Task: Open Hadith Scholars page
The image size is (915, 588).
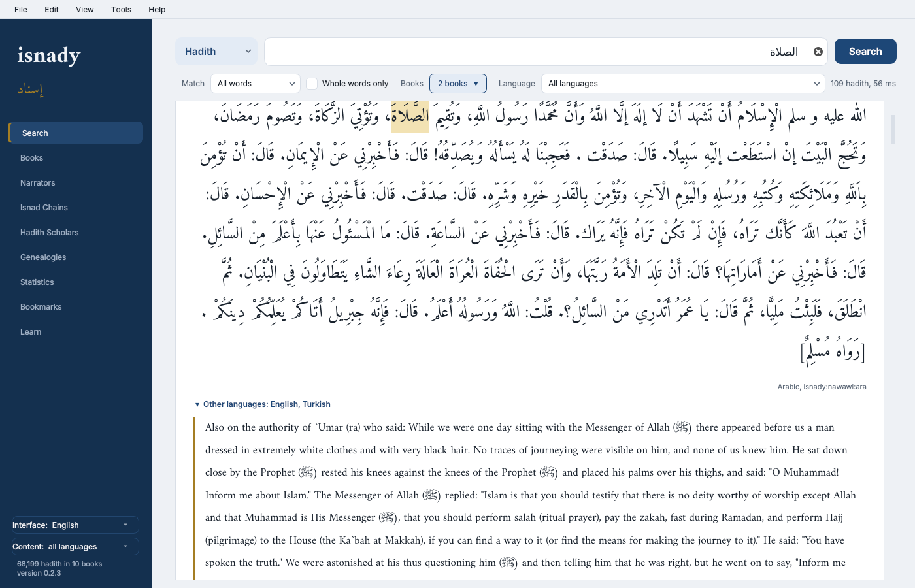Action: click(75, 233)
